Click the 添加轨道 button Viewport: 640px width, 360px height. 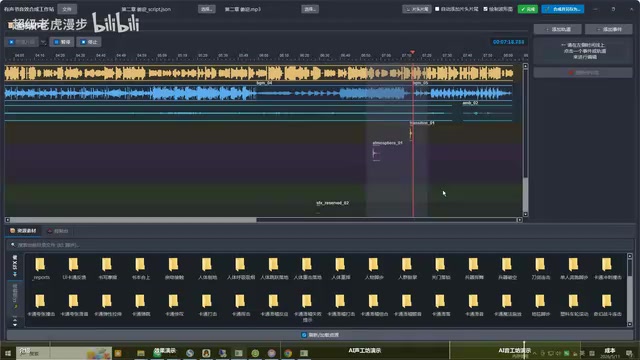click(x=558, y=29)
